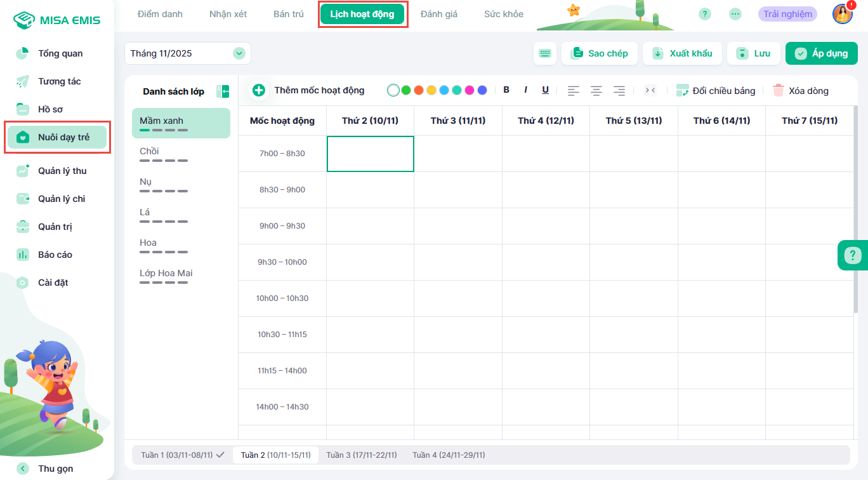Select the Chồi class in list

click(149, 151)
